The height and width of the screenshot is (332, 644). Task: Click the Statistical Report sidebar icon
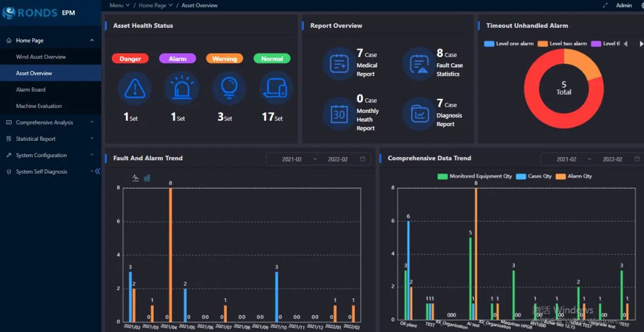(x=9, y=139)
